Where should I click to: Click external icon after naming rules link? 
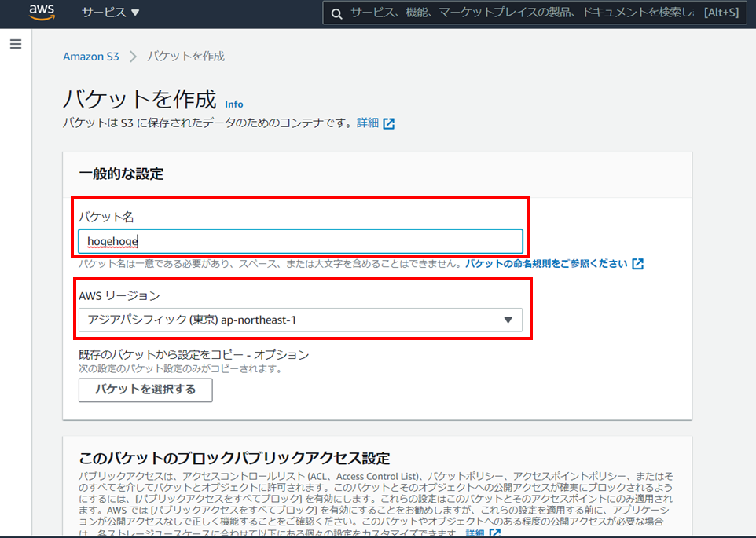pos(637,264)
